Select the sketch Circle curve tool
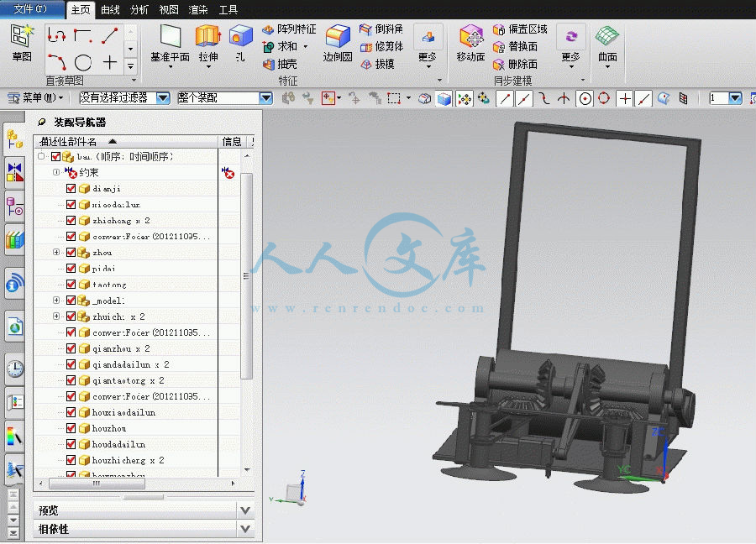 coord(83,62)
